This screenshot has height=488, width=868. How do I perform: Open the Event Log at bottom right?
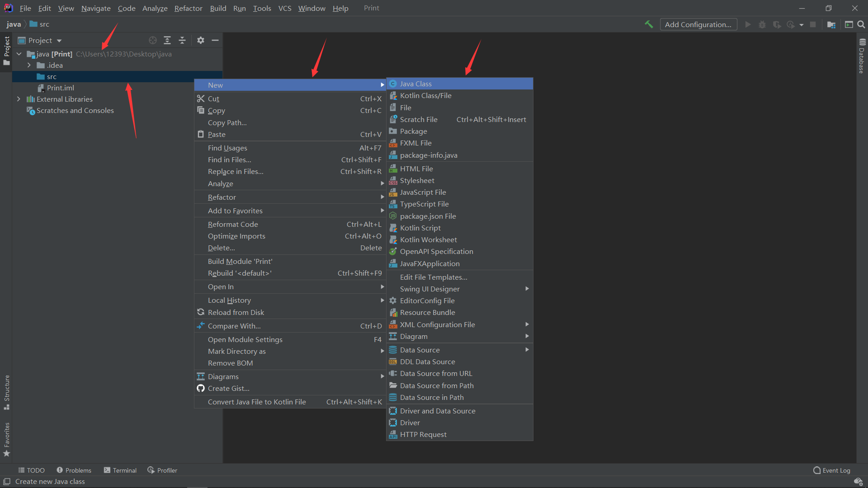tap(831, 470)
